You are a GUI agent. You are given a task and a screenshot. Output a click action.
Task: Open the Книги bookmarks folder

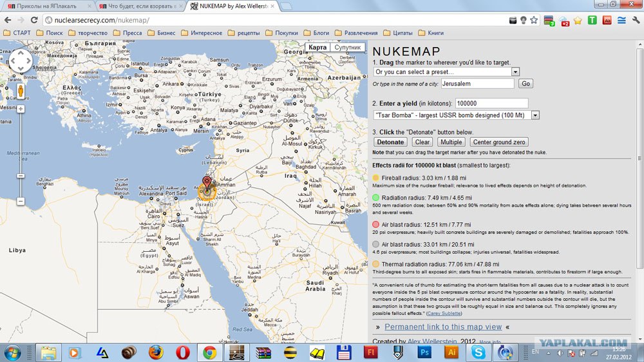(431, 33)
